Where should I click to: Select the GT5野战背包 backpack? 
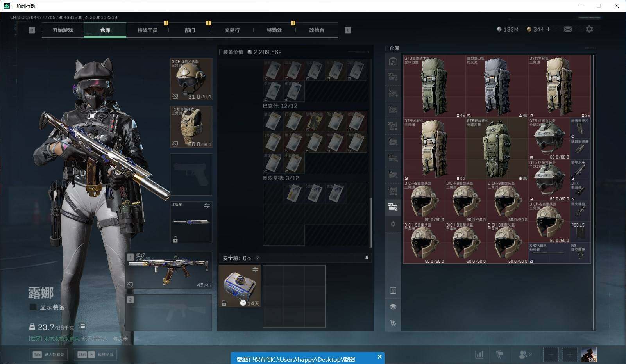tap(497, 149)
